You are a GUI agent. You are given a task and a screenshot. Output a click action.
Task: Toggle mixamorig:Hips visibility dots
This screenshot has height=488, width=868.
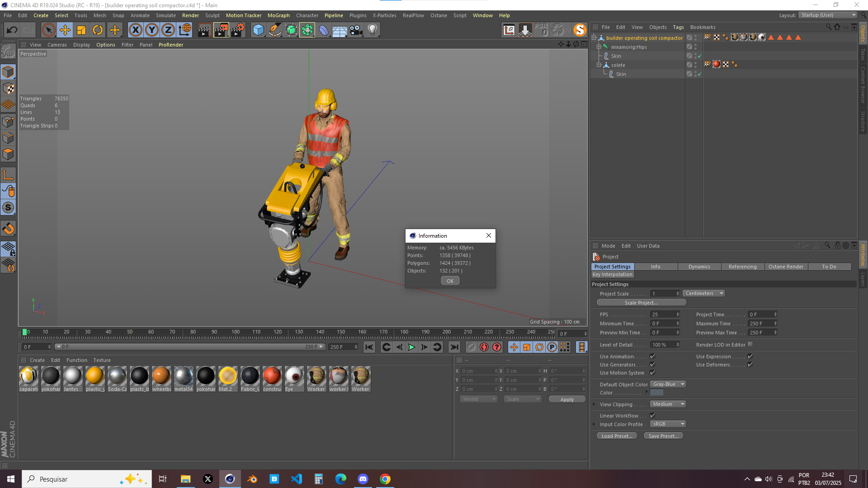pos(696,47)
